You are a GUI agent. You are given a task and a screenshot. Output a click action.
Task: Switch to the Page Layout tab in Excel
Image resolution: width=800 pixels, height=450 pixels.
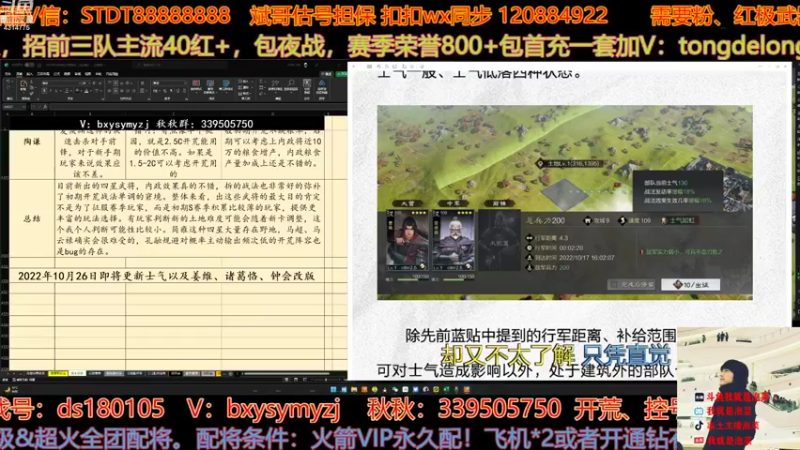[43, 74]
